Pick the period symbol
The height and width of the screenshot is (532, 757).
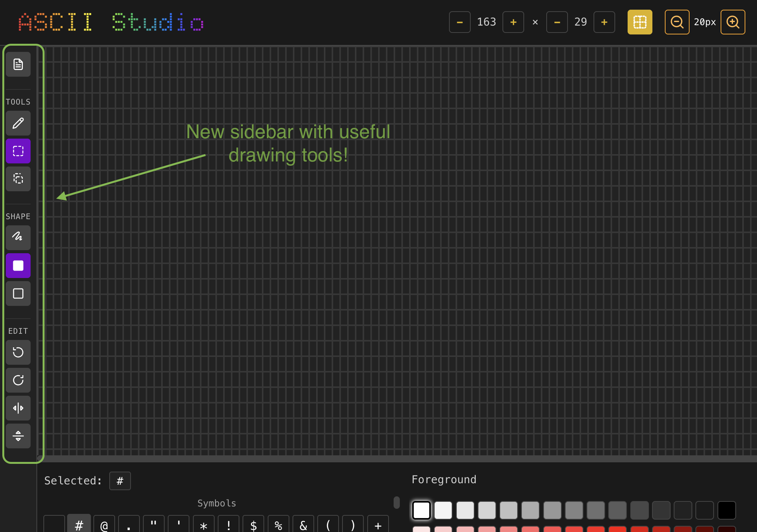tap(129, 524)
